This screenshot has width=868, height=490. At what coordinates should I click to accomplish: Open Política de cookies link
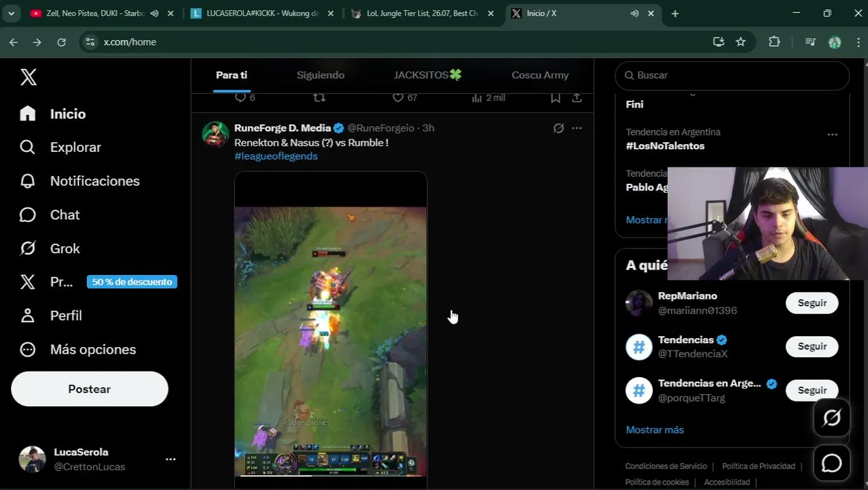(x=656, y=482)
